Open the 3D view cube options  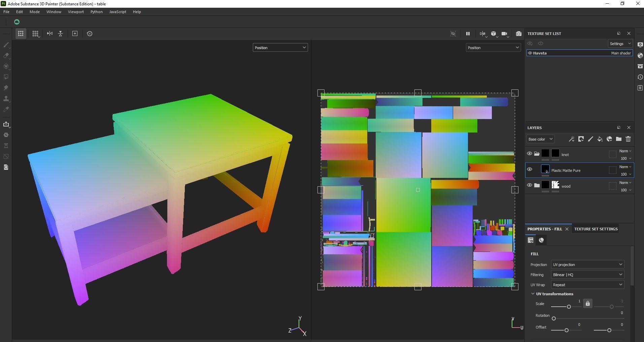(x=494, y=34)
